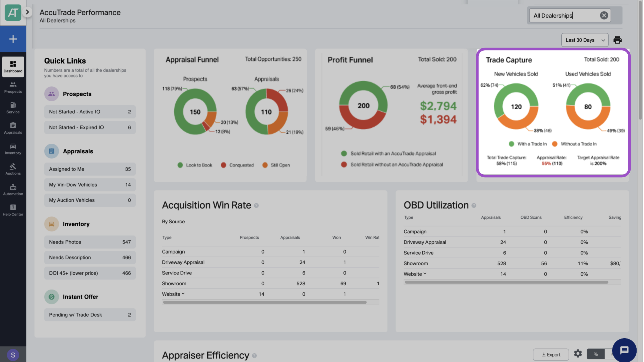Open Not Started - Expired IO link
Image resolution: width=644 pixels, height=362 pixels.
click(90, 127)
